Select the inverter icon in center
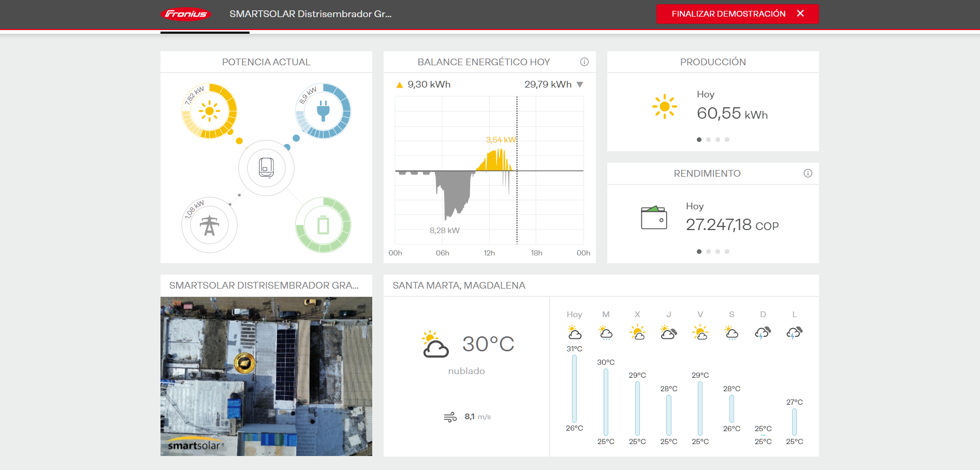The image size is (980, 470). tap(266, 168)
